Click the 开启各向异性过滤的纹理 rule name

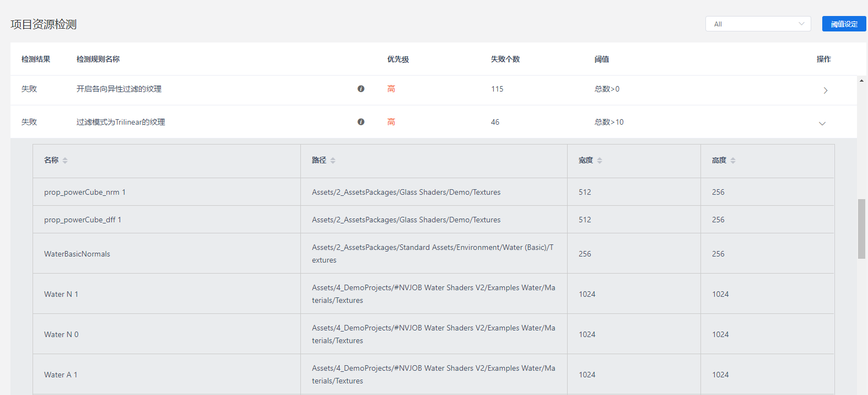[x=119, y=89]
